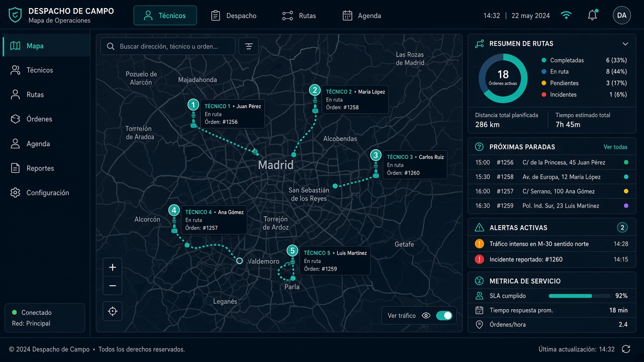Select the 16:00 #1257 stop row
The image size is (644, 362).
[552, 191]
